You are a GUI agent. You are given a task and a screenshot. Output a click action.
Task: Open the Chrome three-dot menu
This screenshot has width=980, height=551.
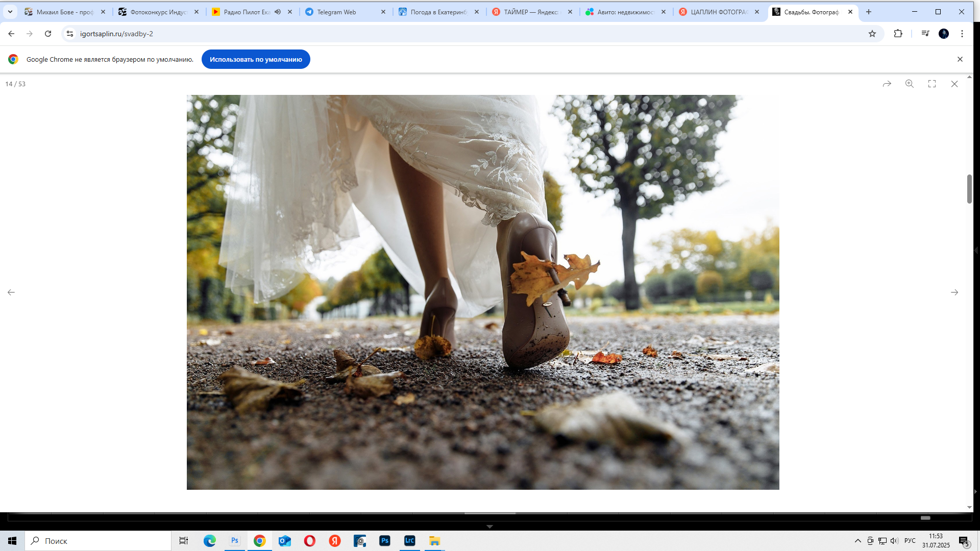pos(962,34)
